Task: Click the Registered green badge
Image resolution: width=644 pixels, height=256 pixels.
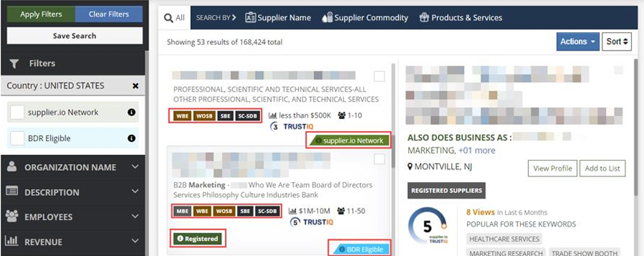Action: (x=198, y=238)
